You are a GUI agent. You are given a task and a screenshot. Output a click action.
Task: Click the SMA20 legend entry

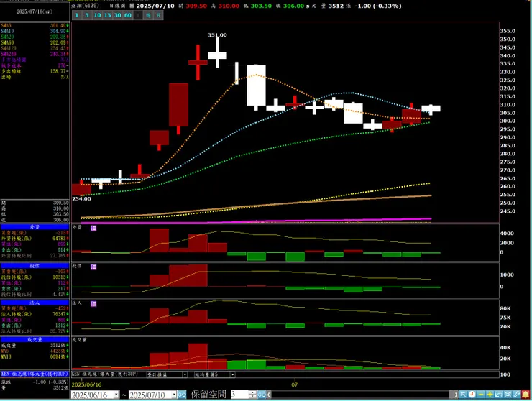pyautogui.click(x=35, y=37)
